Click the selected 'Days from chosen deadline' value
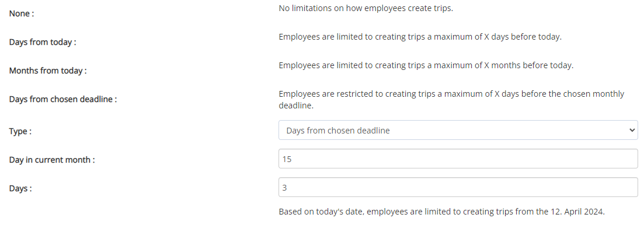644x225 pixels. click(x=338, y=131)
